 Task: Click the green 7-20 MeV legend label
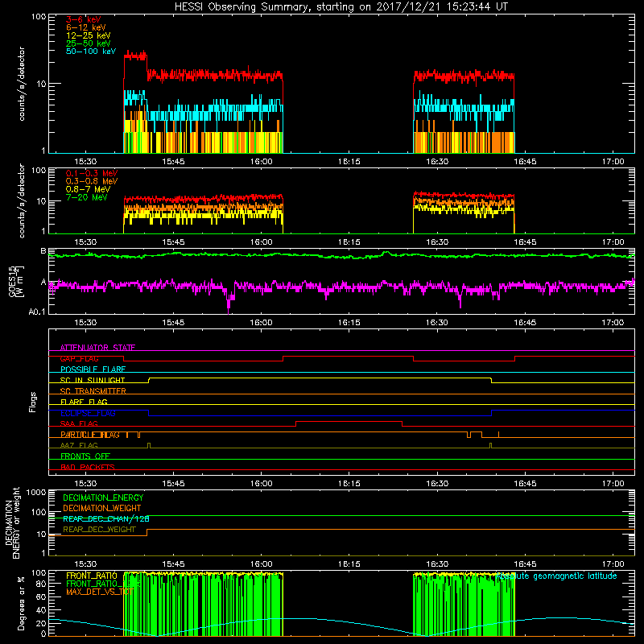point(87,197)
